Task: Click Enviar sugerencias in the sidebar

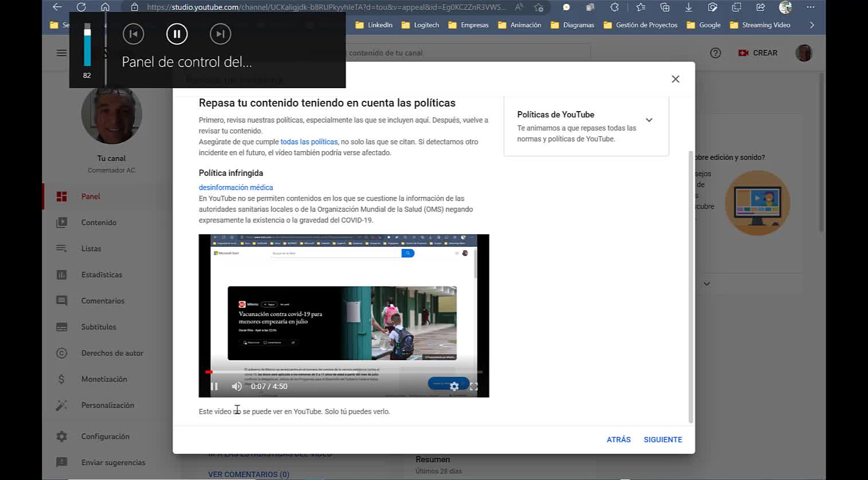Action: pos(108,462)
